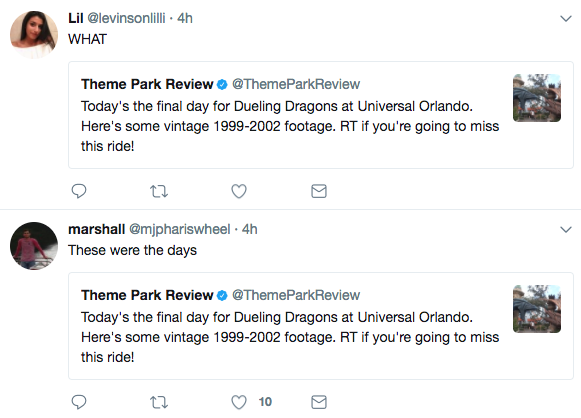The height and width of the screenshot is (418, 581).
Task: Reply to marshall's tweet
Action: 79,402
